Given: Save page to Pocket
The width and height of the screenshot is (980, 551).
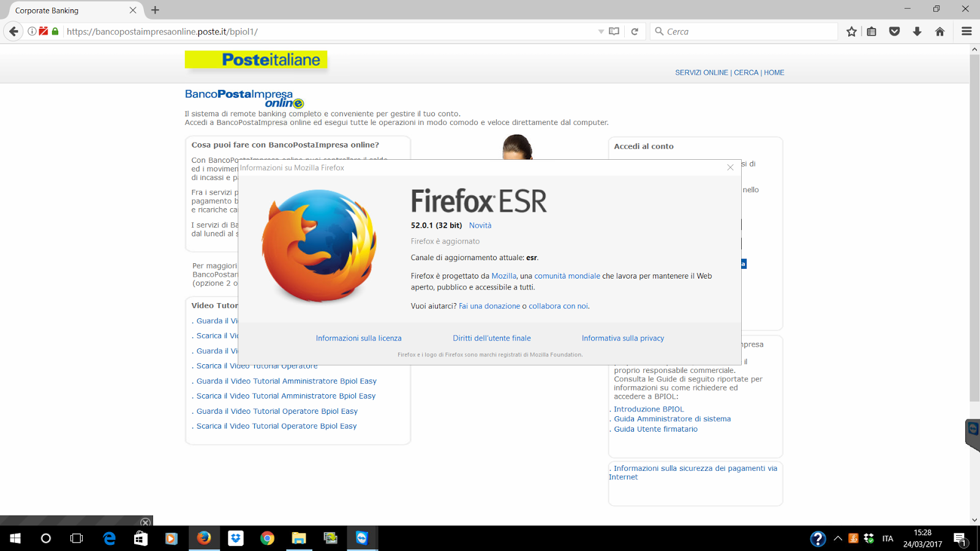Looking at the screenshot, I should point(894,31).
